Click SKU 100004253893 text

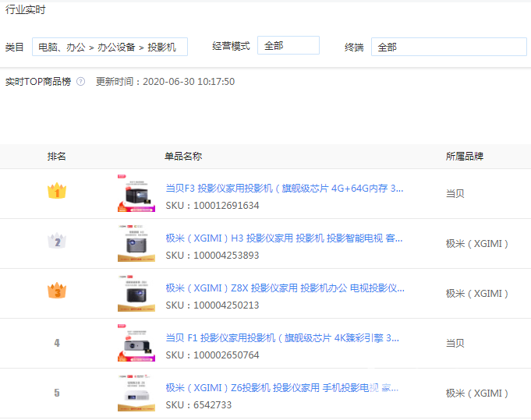tap(212, 255)
